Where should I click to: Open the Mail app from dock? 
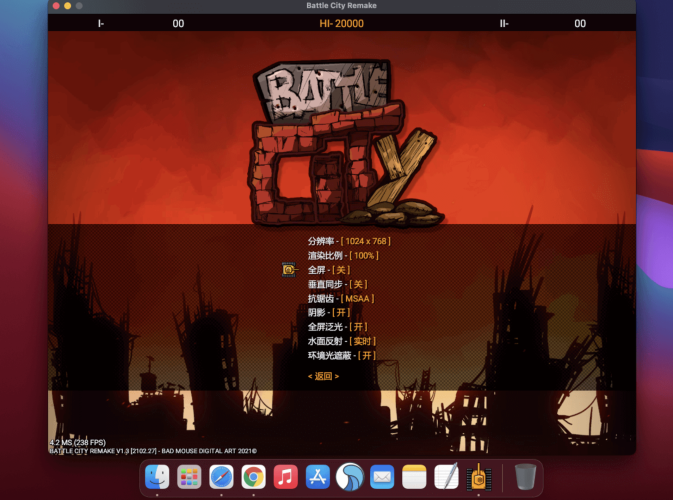click(x=382, y=477)
